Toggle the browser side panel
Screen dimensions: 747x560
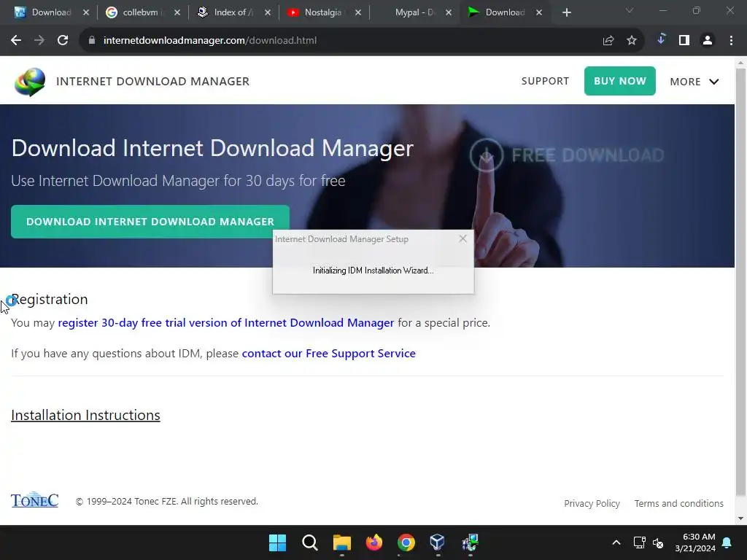coord(684,41)
